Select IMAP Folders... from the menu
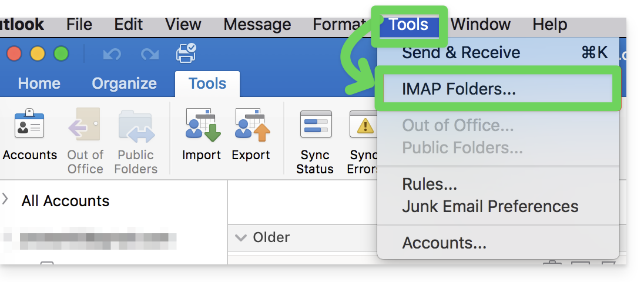The image size is (644, 282). tap(458, 89)
